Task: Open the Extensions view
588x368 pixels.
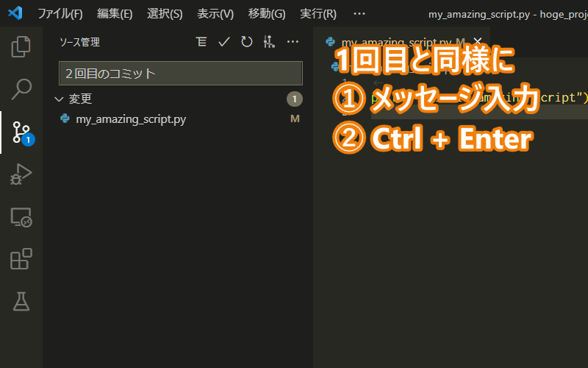Action: [x=21, y=259]
